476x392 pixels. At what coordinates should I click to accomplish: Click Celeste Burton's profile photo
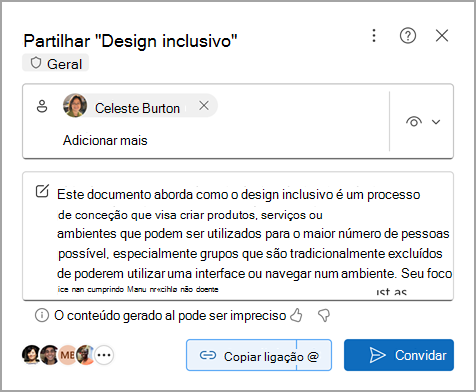tap(75, 106)
